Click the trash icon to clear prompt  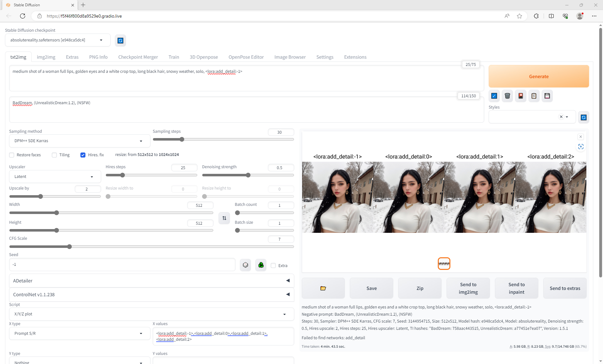507,96
